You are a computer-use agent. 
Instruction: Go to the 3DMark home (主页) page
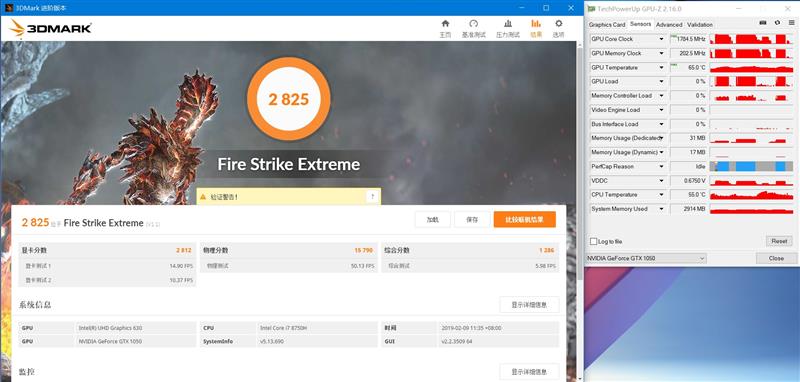point(445,29)
